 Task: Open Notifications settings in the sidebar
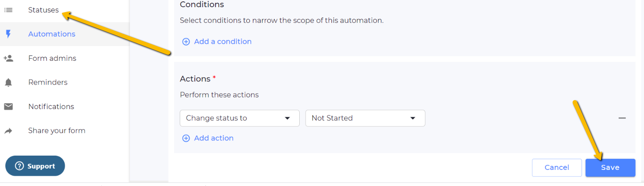pyautogui.click(x=51, y=106)
